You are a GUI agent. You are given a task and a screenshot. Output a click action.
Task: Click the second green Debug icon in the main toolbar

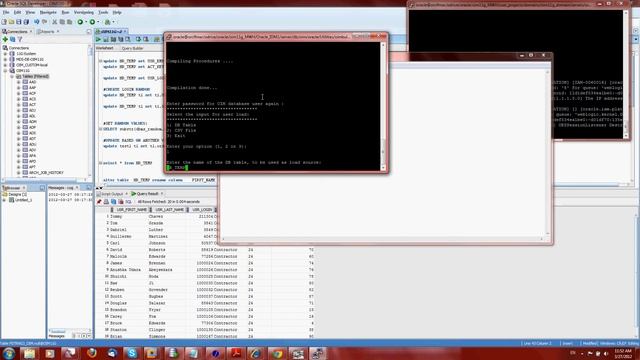(93, 22)
